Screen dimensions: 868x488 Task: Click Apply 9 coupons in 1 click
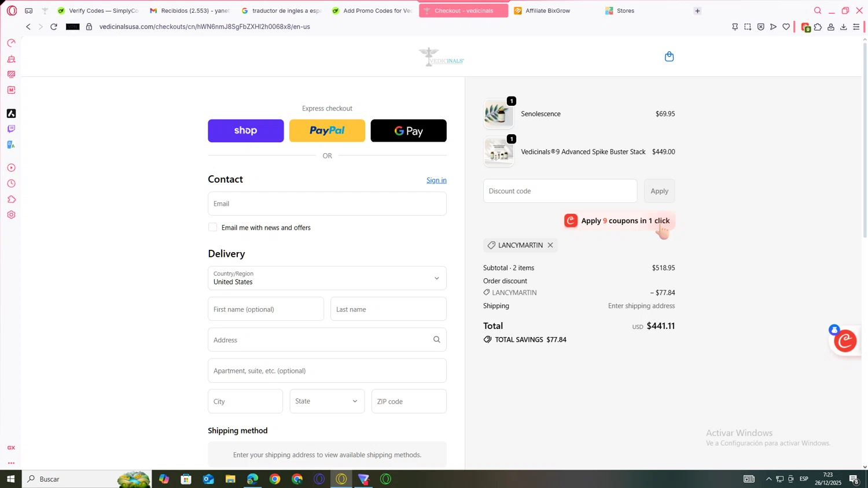[x=619, y=220]
